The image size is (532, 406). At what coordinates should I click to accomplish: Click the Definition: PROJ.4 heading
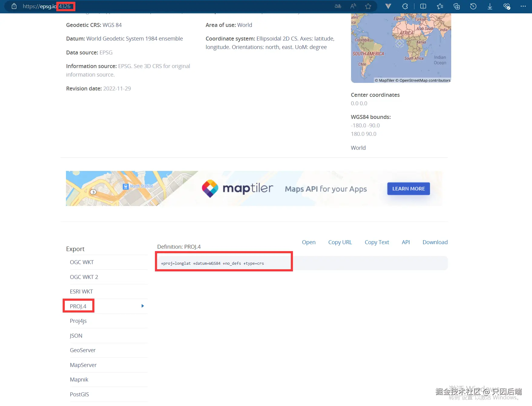179,247
